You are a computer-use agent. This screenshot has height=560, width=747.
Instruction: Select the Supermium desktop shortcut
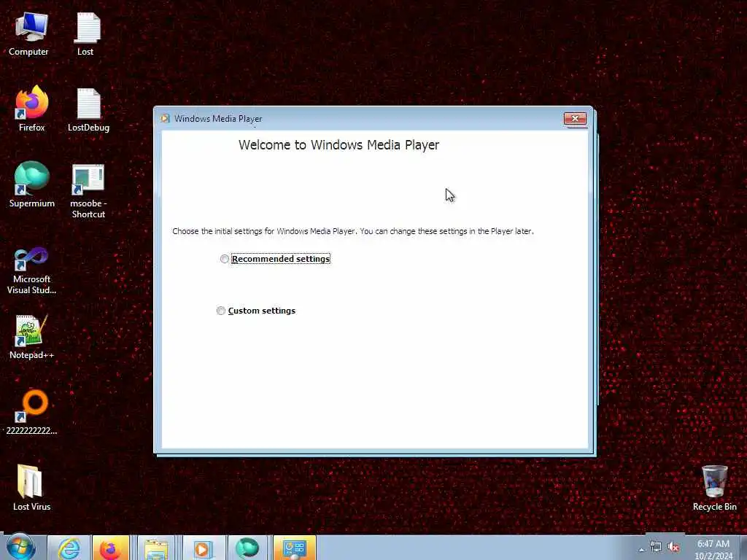31,184
